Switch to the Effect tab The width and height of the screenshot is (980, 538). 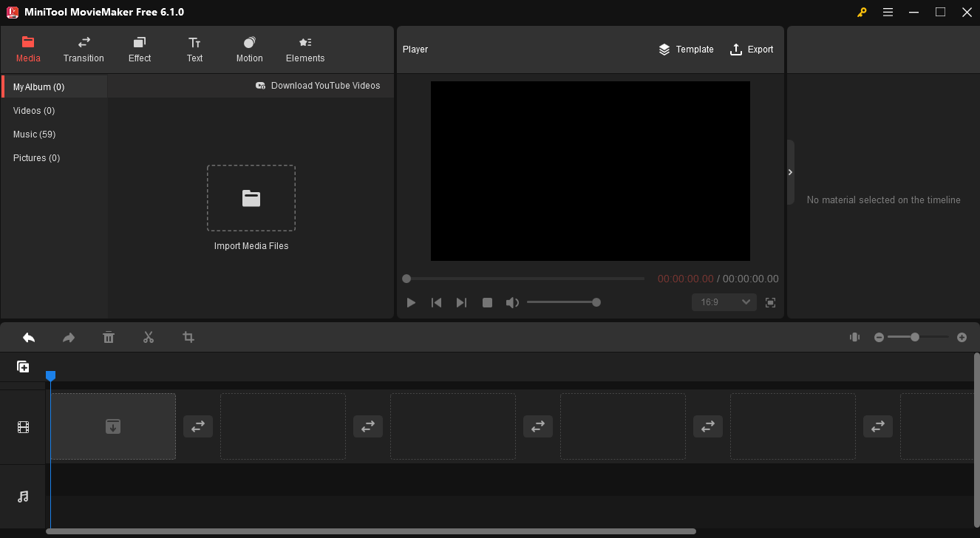click(139, 49)
